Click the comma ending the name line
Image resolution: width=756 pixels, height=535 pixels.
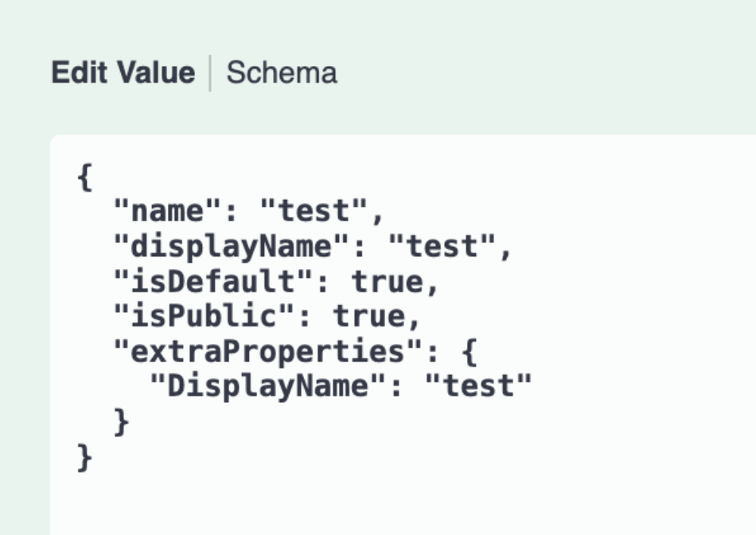[377, 216]
